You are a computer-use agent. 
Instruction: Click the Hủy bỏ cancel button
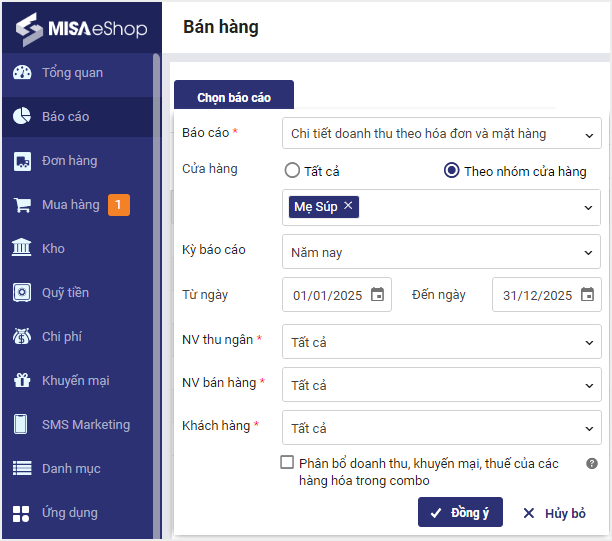(x=554, y=513)
